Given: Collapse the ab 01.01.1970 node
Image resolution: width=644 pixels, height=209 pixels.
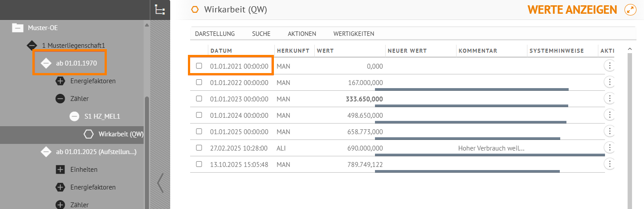Looking at the screenshot, I should click(x=46, y=63).
